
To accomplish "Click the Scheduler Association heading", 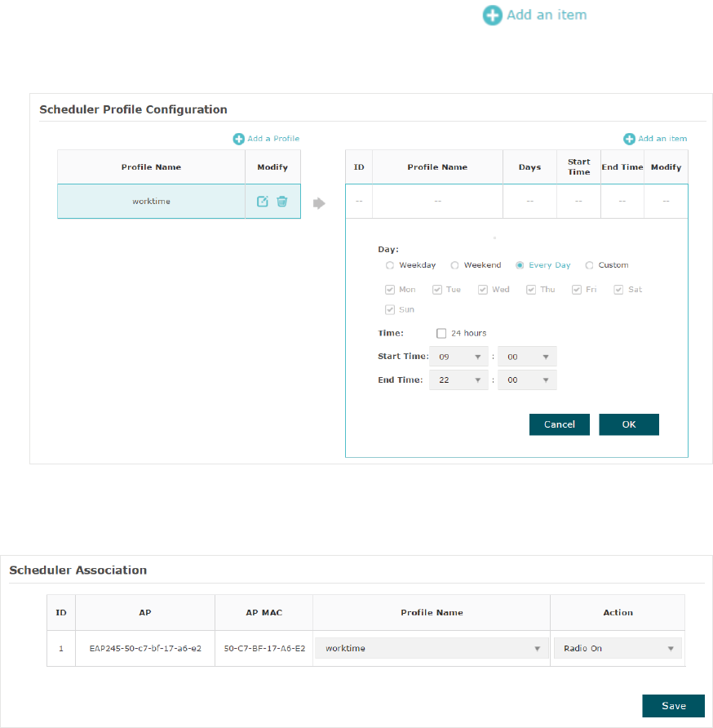I will [x=78, y=570].
